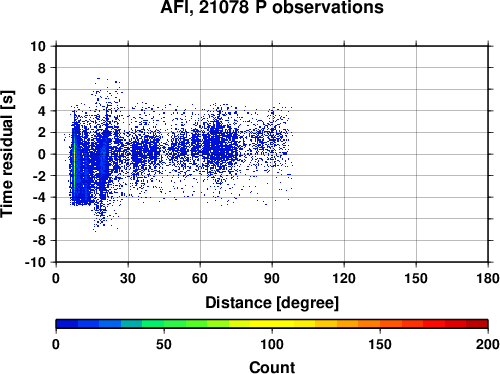Screen dimensions: 500x374
Task: Click the 'Time residual [s]' axis label
Action: pyautogui.click(x=7, y=154)
